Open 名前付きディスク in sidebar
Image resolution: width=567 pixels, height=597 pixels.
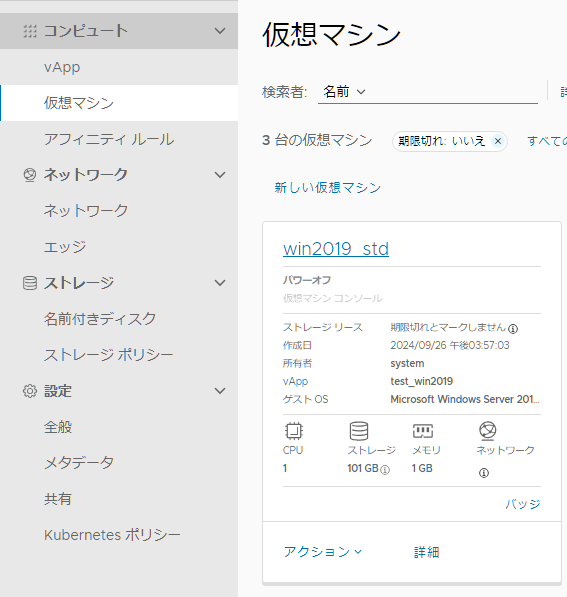point(119,319)
